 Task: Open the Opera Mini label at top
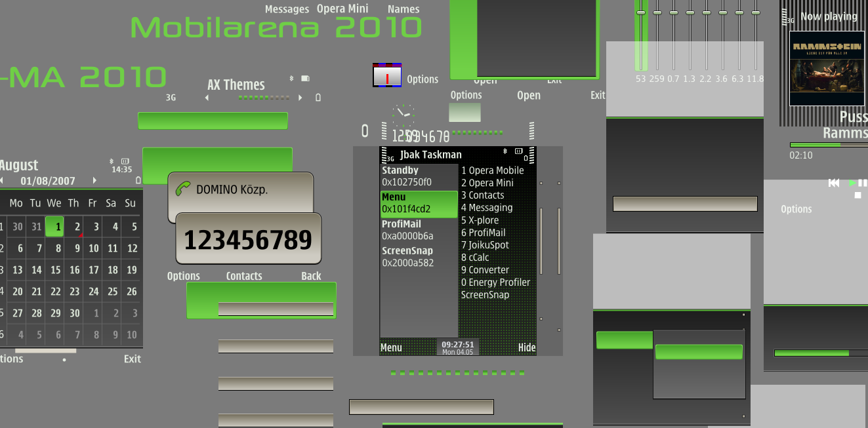coord(342,9)
